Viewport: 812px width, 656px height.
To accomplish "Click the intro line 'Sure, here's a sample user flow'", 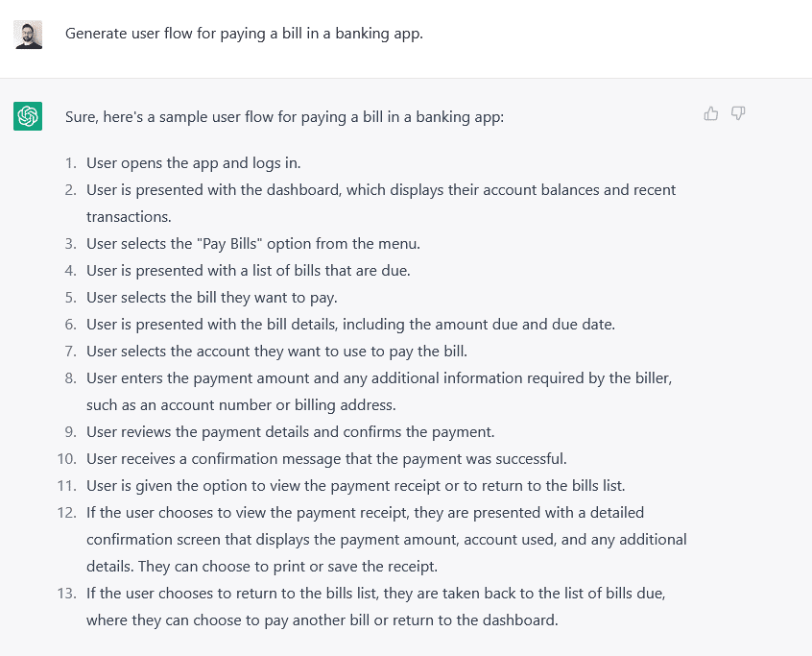I will click(x=284, y=117).
